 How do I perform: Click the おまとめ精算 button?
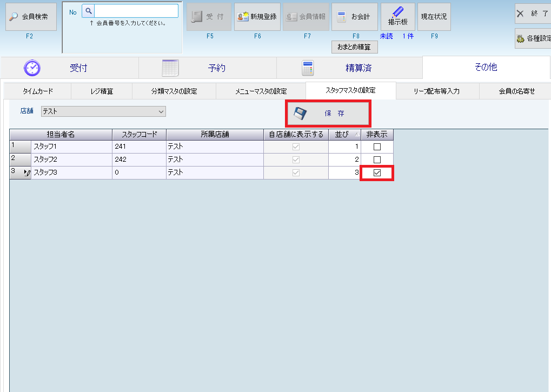(354, 47)
